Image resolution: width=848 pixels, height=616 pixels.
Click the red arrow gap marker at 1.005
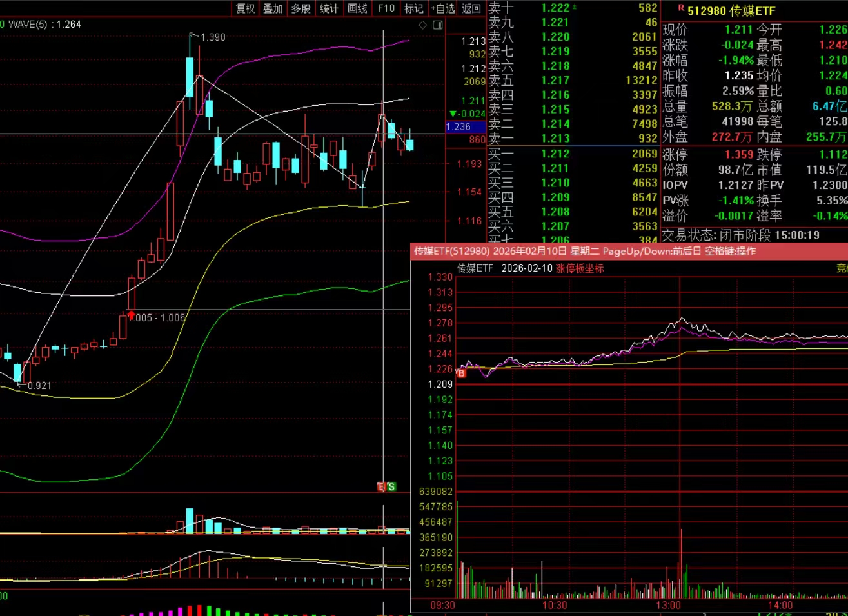click(x=132, y=315)
